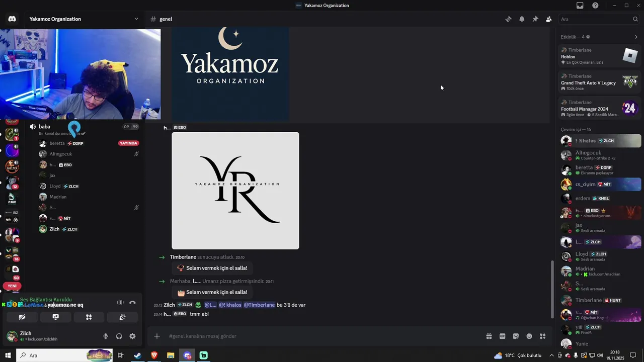Open user settings gear
644x362 pixels.
click(x=132, y=336)
